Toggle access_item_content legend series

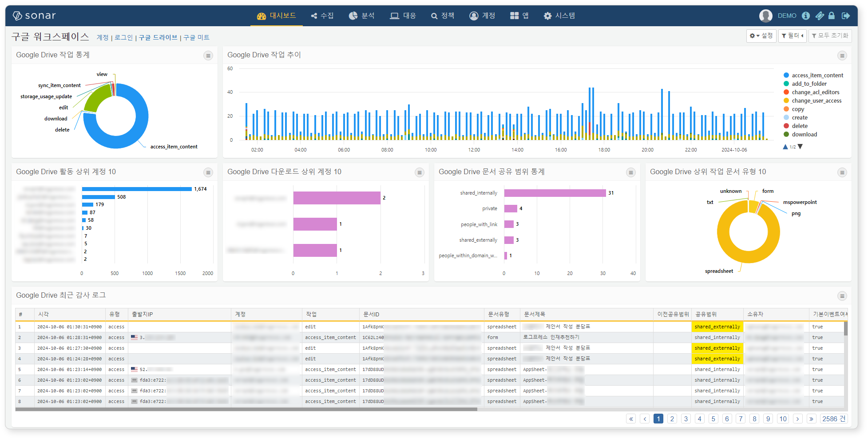click(813, 76)
